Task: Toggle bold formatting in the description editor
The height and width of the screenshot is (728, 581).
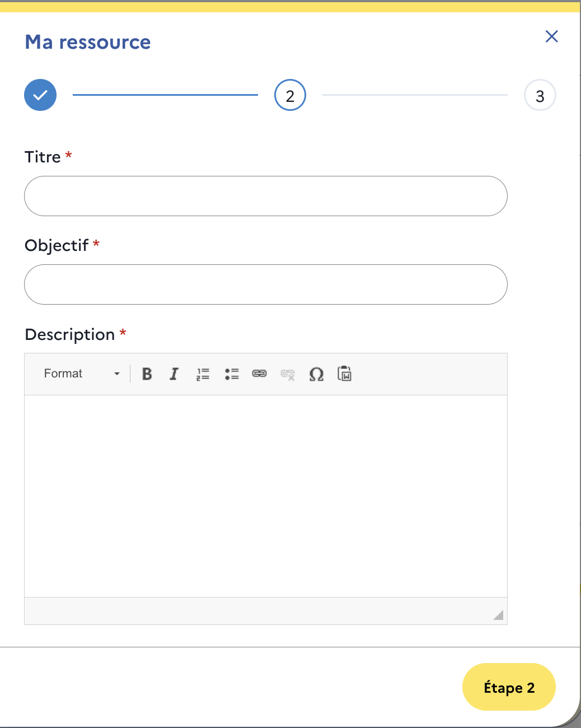Action: pyautogui.click(x=147, y=374)
